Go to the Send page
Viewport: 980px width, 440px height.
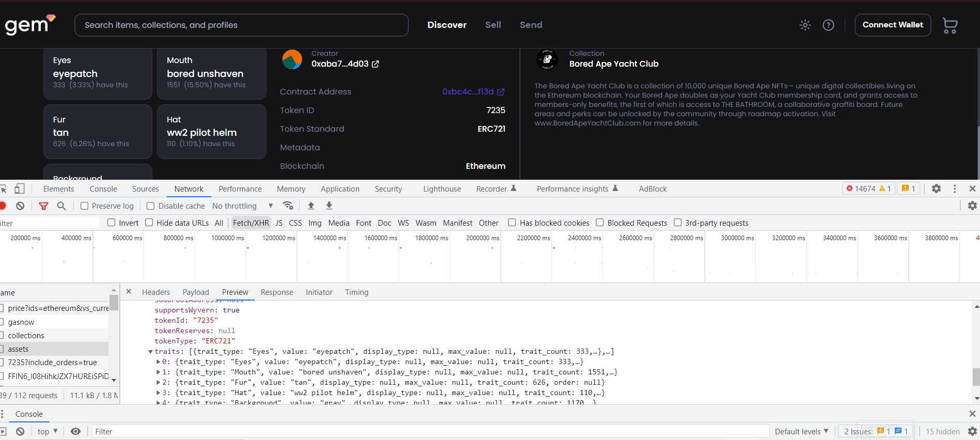pyautogui.click(x=531, y=25)
